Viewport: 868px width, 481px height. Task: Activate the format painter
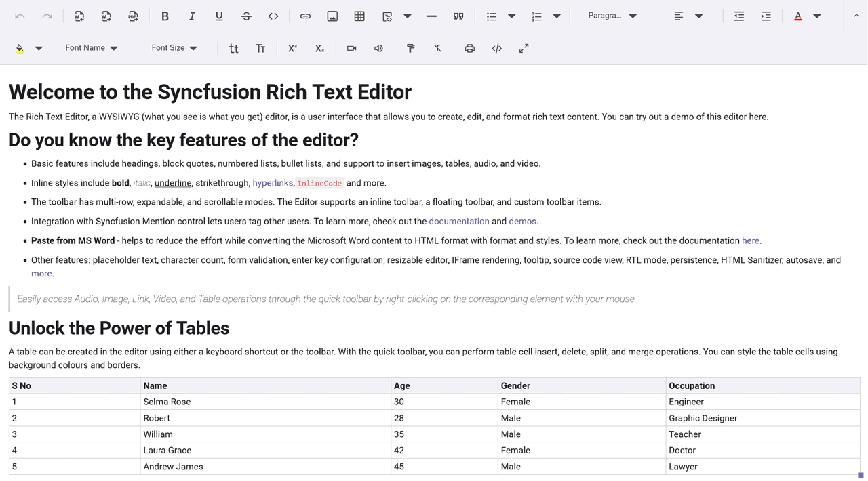410,48
